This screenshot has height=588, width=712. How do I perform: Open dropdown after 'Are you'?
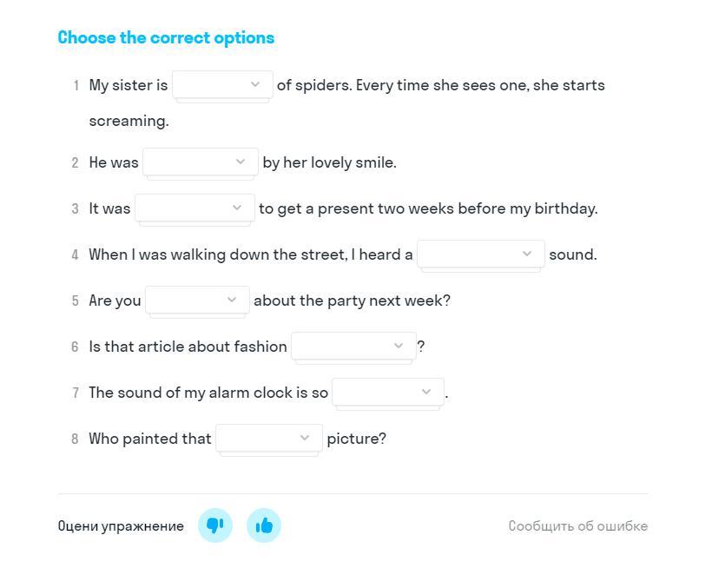(x=197, y=300)
